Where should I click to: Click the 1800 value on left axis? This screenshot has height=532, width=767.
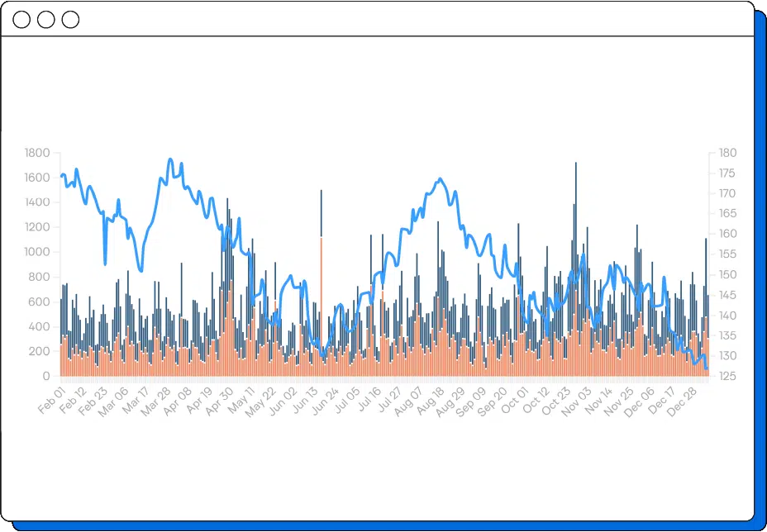[38, 153]
